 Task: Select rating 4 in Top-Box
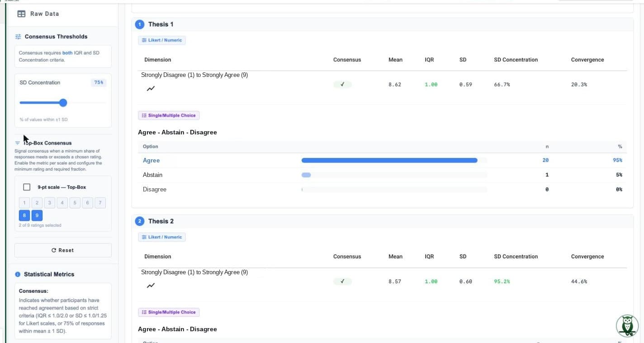pyautogui.click(x=62, y=203)
